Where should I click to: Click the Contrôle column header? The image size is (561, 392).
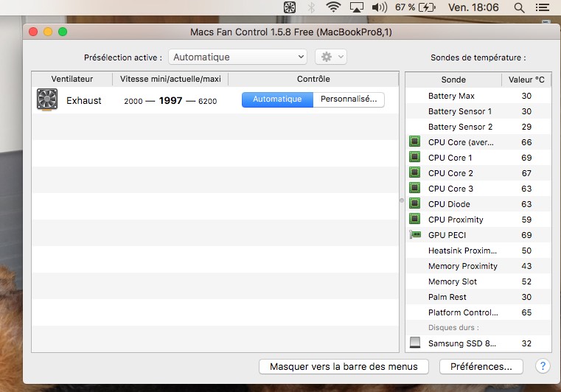click(x=313, y=79)
